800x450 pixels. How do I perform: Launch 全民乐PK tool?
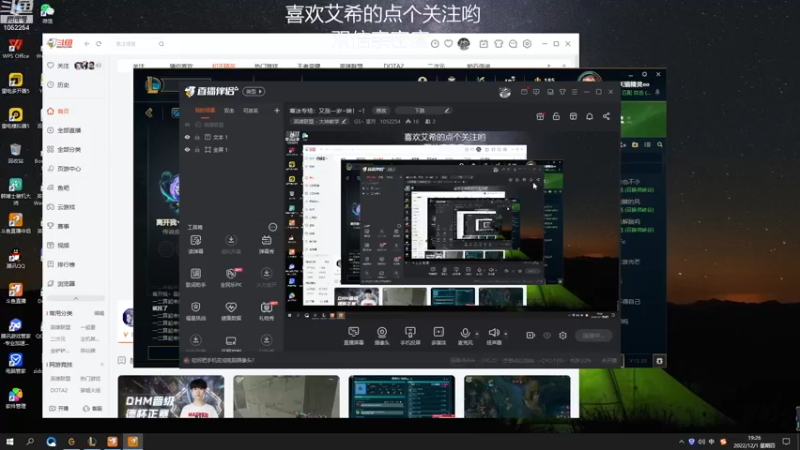[231, 278]
